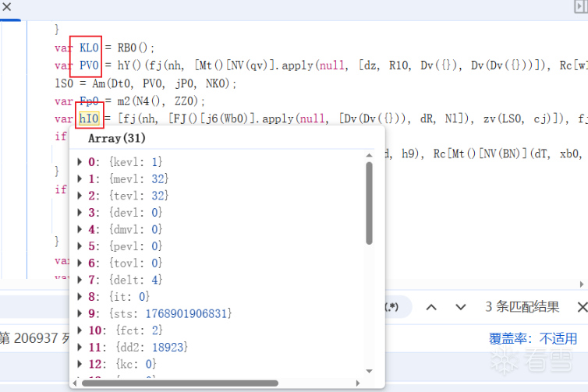The image size is (588, 392).
Task: Expand array entry 10 fct
Action: click(x=80, y=330)
